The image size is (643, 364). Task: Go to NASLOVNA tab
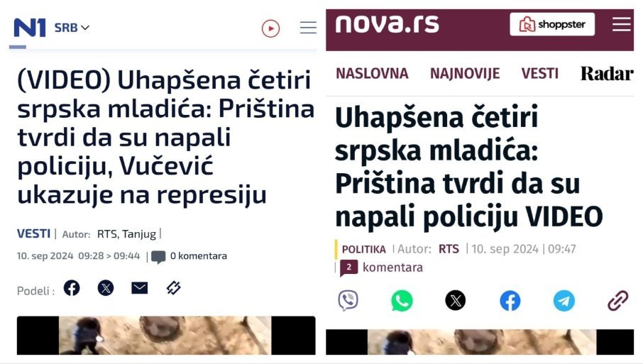[372, 73]
